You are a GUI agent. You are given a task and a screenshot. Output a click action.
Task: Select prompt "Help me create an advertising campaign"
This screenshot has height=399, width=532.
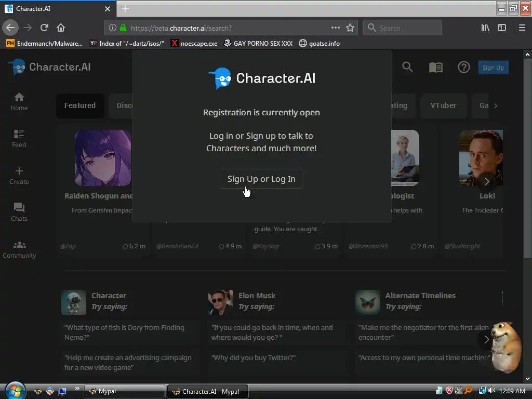click(x=128, y=362)
